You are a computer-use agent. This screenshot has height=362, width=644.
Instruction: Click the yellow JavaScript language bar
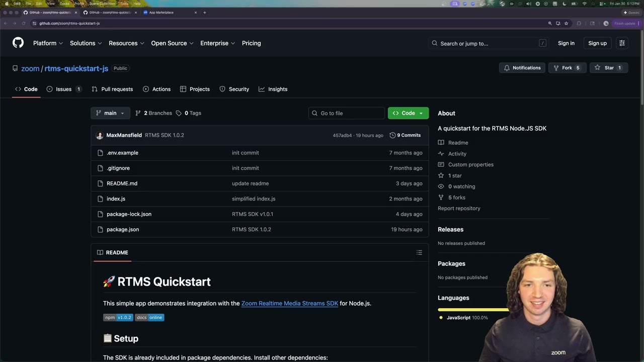[473, 309]
